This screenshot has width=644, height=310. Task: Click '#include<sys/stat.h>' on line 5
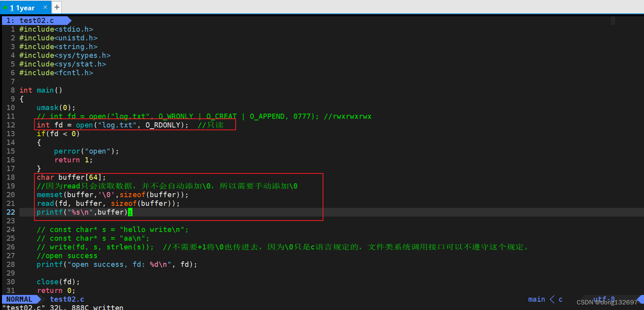point(63,64)
